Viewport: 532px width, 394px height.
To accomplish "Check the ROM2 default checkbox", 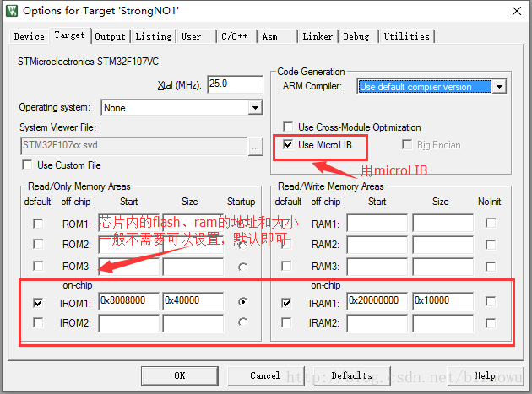I will 38,244.
